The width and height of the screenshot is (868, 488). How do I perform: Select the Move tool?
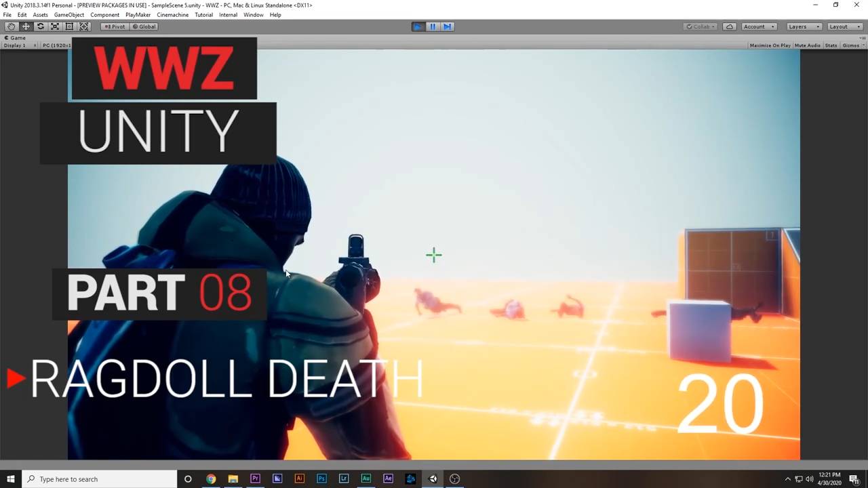point(26,26)
